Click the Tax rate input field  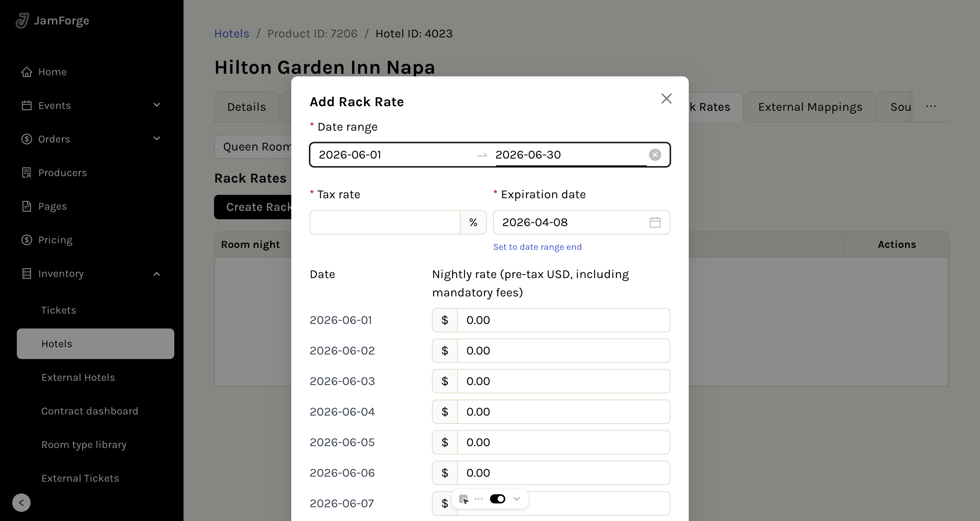(x=385, y=222)
